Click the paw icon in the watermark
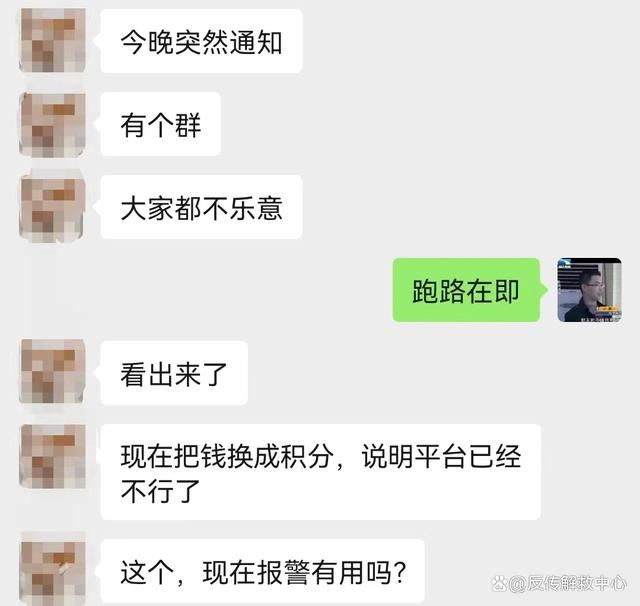 click(499, 583)
